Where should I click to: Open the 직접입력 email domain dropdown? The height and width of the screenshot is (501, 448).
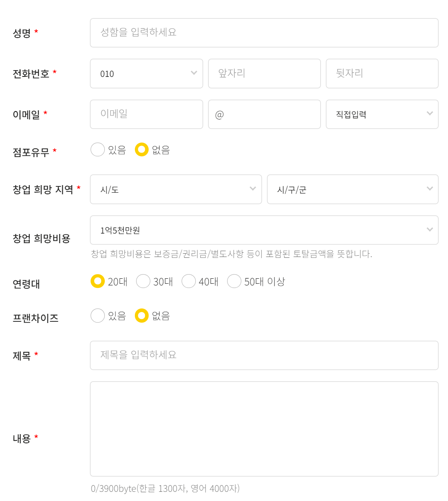point(382,114)
